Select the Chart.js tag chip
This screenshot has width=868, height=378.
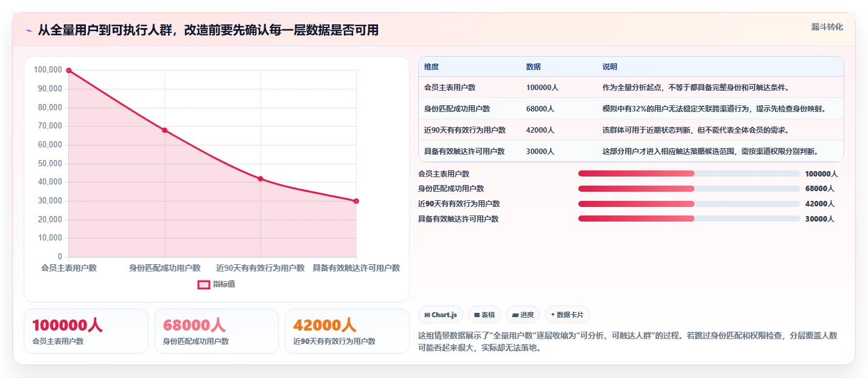440,315
